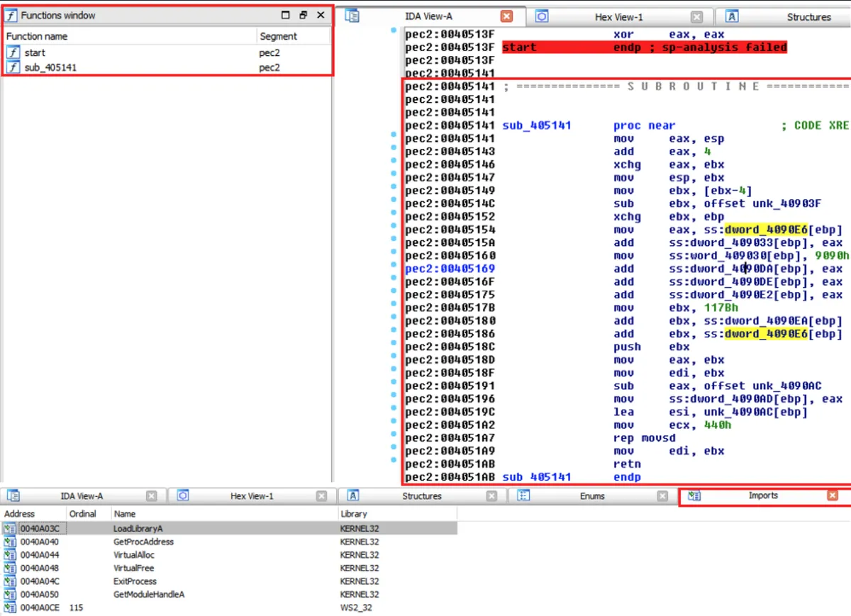Click the ExitProcess import icon
The height and width of the screenshot is (616, 851).
pos(10,581)
